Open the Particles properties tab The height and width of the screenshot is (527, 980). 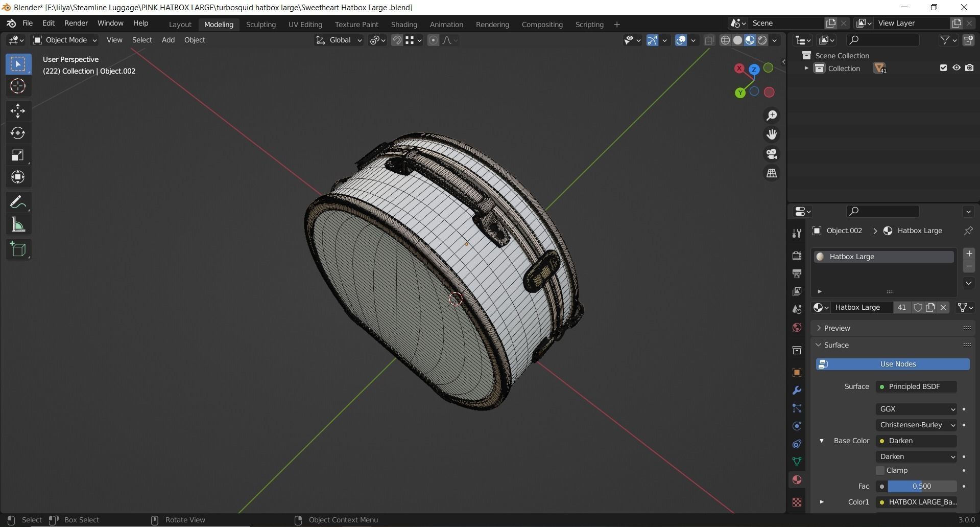(x=797, y=408)
